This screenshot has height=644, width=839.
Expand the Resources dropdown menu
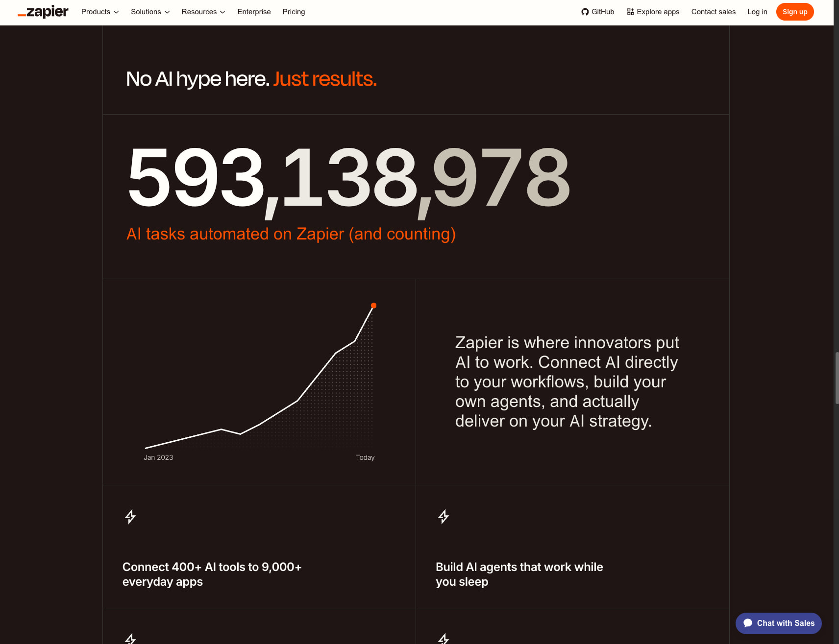[x=203, y=12]
